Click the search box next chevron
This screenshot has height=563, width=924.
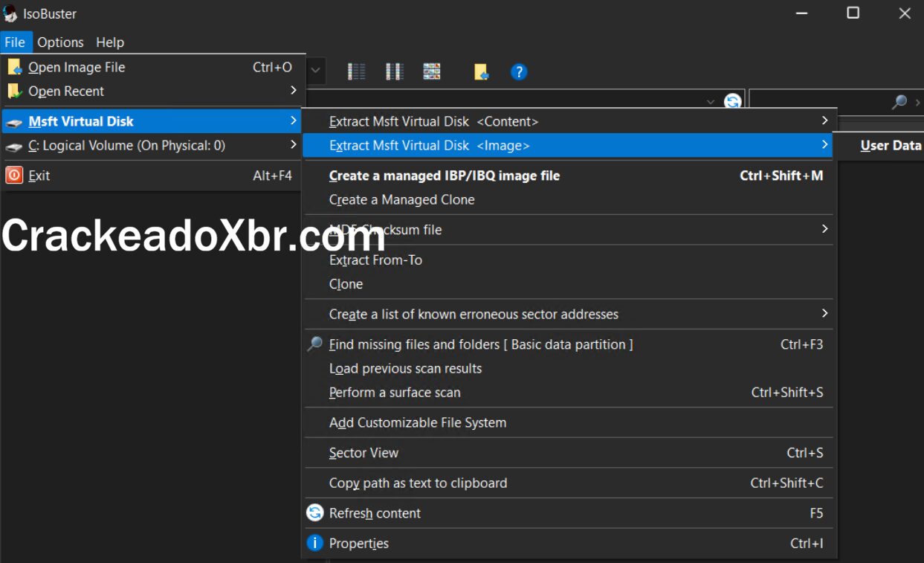click(917, 102)
